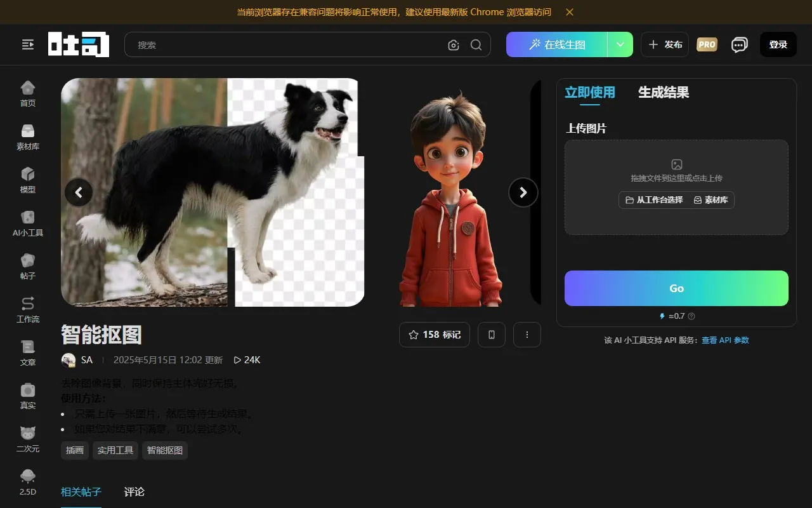Open the 首页 home sidebar icon
The height and width of the screenshot is (508, 812).
[27, 92]
